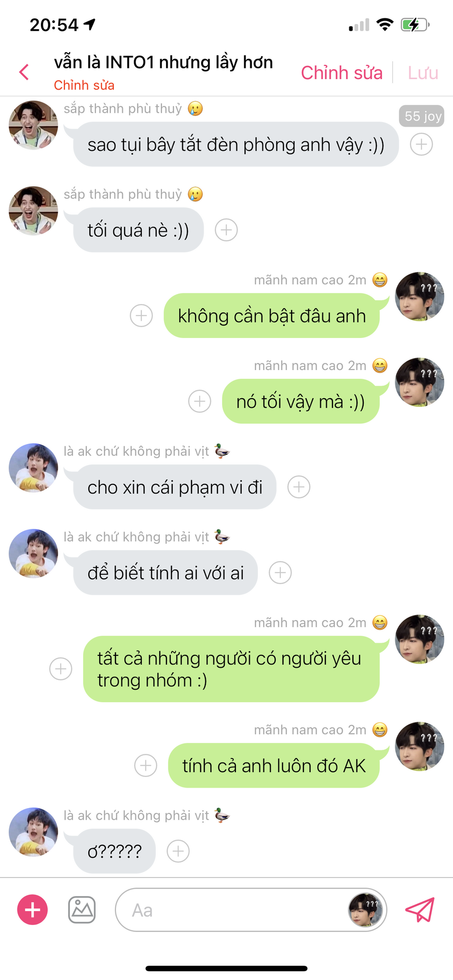This screenshot has width=453, height=980.
Task: Tap plus icon beside "nó tối vậy mà :))"
Action: pyautogui.click(x=200, y=402)
